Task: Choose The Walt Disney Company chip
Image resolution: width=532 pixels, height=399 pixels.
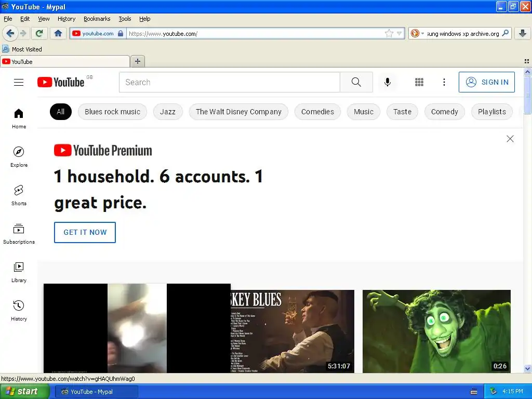Action: [238, 112]
